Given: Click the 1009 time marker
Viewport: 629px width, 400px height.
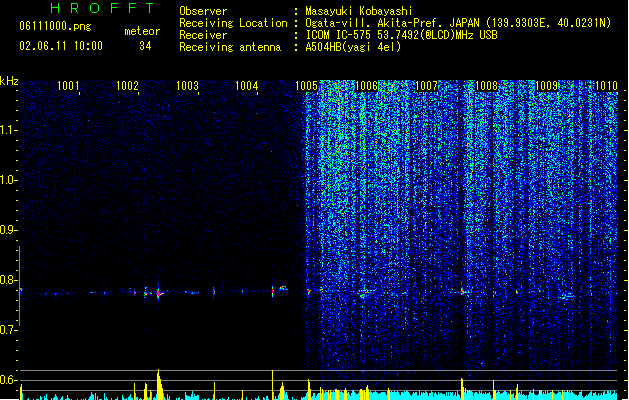Looking at the screenshot, I should (x=546, y=86).
